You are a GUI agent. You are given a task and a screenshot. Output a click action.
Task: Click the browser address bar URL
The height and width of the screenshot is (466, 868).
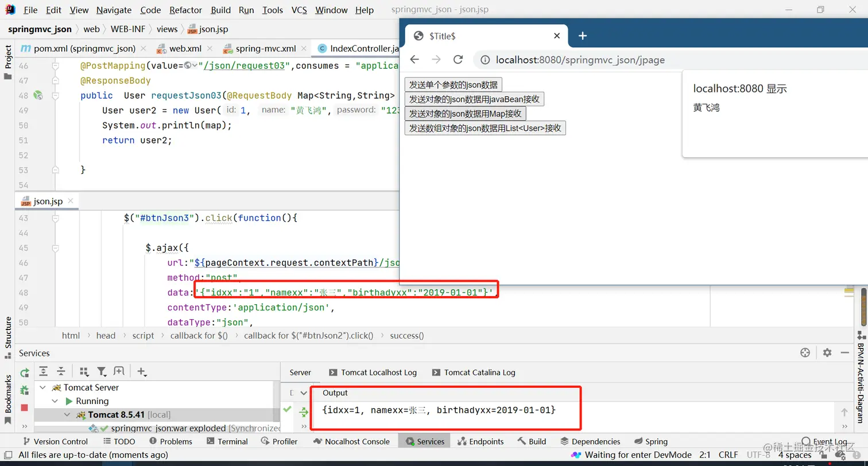(580, 60)
